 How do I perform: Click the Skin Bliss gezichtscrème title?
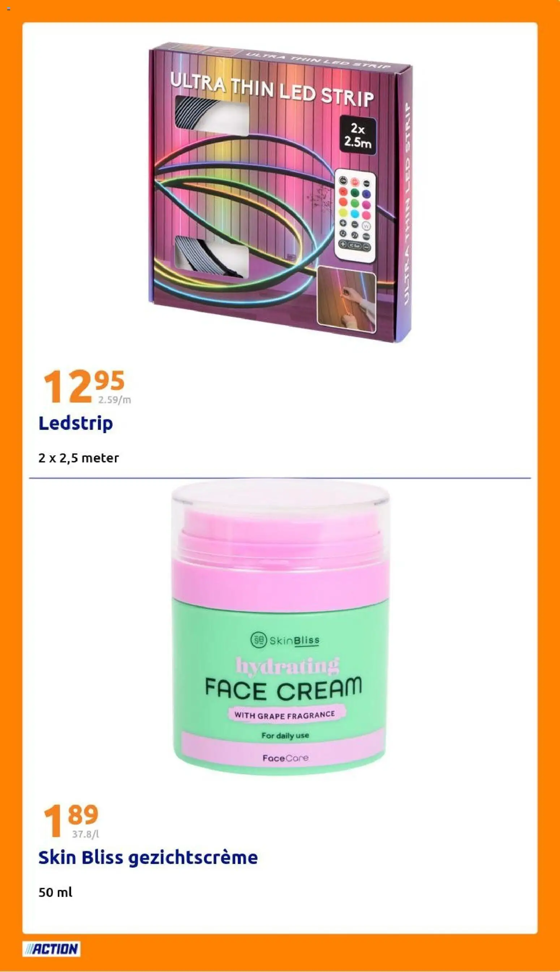click(x=148, y=857)
